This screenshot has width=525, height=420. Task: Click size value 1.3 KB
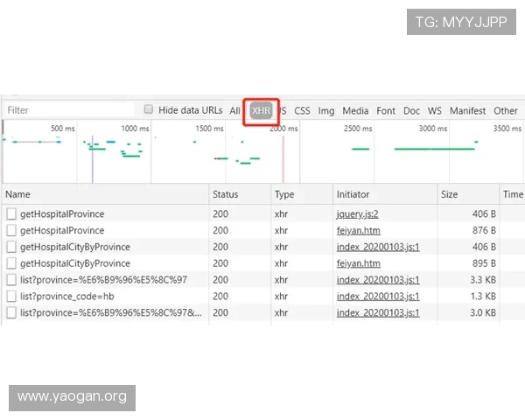pos(483,296)
